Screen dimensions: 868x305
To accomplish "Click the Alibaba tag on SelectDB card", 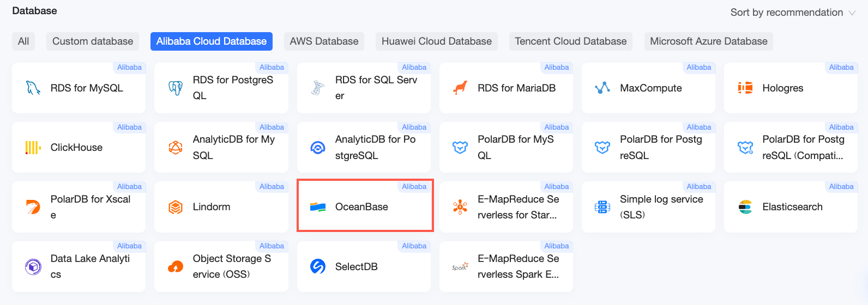I will coord(414,246).
